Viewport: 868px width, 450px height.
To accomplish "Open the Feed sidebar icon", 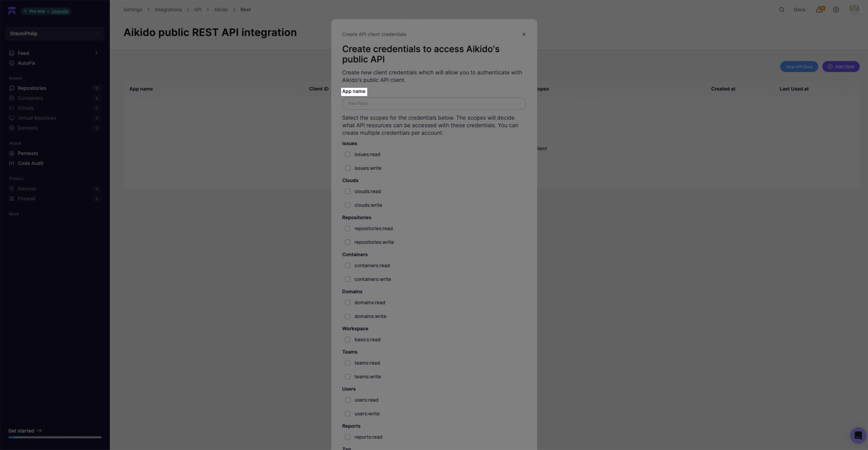I will (12, 53).
